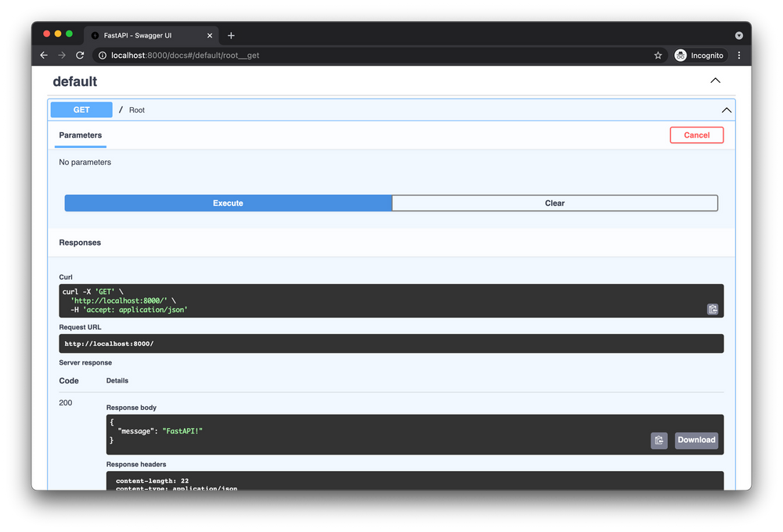Click the Incognito profile icon

pos(680,55)
